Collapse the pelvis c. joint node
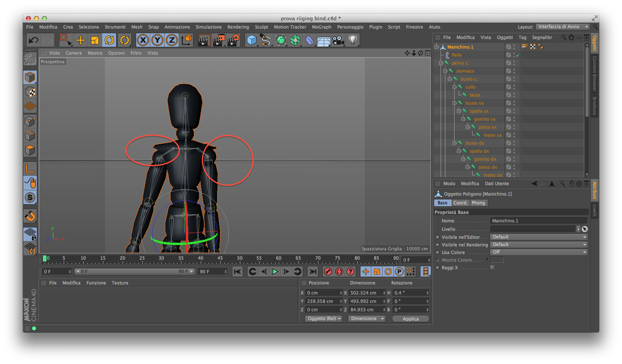Image resolution: width=622 pixels, height=364 pixels. [441, 63]
